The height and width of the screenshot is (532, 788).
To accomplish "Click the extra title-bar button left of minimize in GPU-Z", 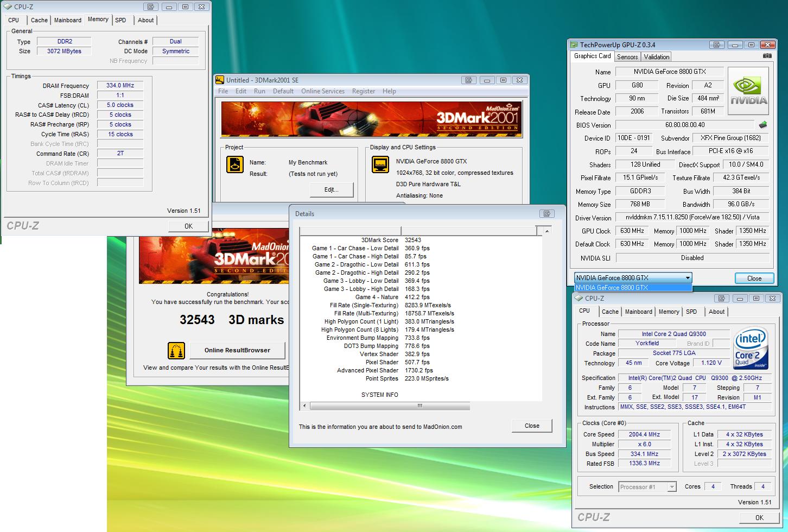I will click(717, 45).
